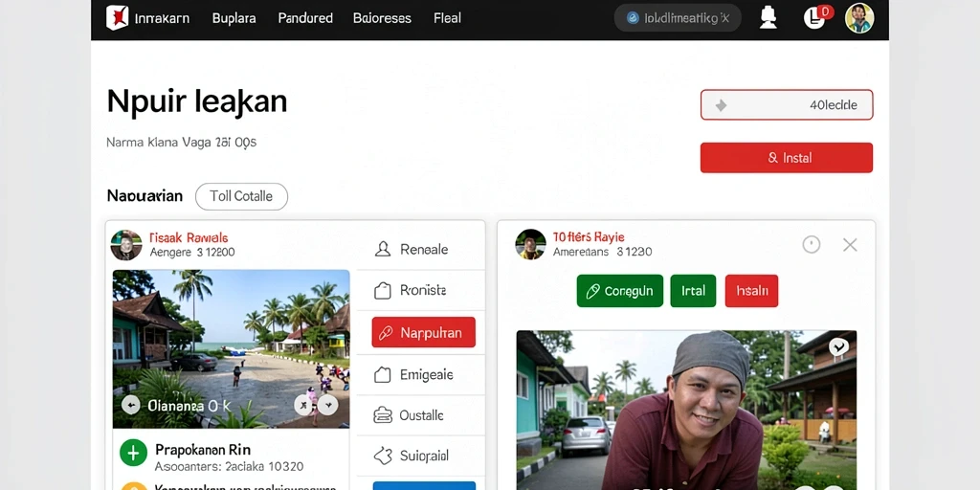Click the top bar search field
This screenshot has height=490, width=980.
(x=678, y=18)
